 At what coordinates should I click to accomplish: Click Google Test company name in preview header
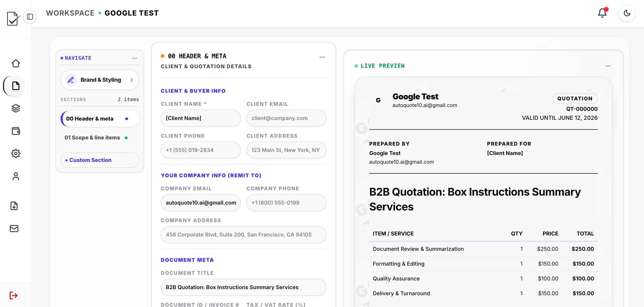(415, 97)
